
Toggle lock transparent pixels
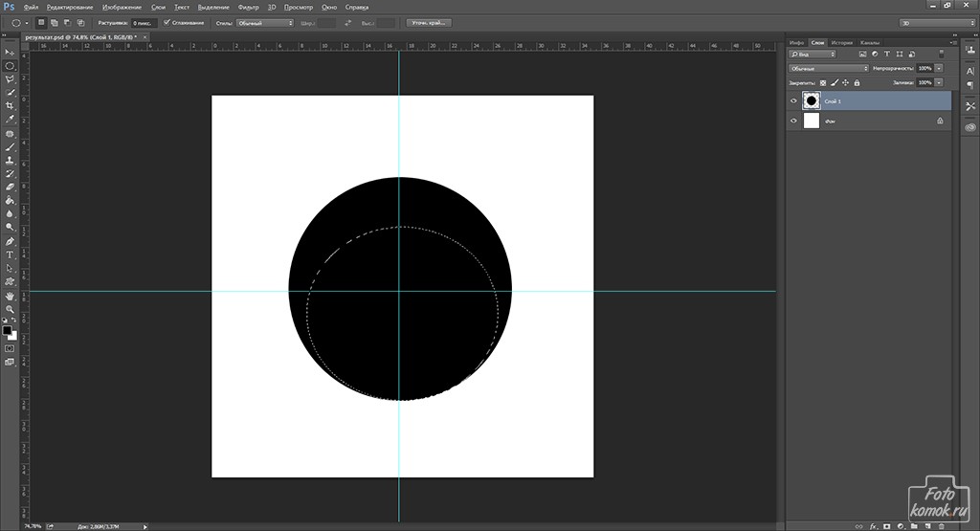click(823, 82)
